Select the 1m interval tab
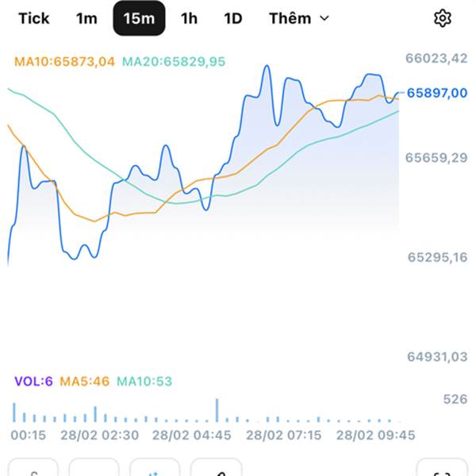This screenshot has height=476, width=476. [x=86, y=18]
